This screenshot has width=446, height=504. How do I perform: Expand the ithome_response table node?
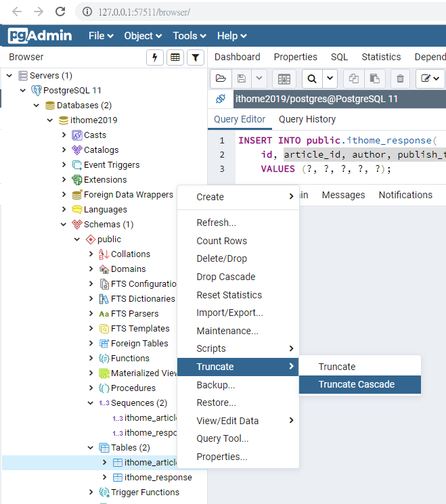[x=104, y=478]
